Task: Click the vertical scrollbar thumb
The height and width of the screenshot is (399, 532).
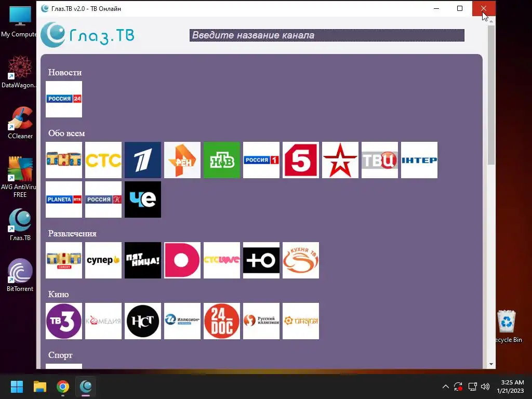Action: click(x=491, y=95)
